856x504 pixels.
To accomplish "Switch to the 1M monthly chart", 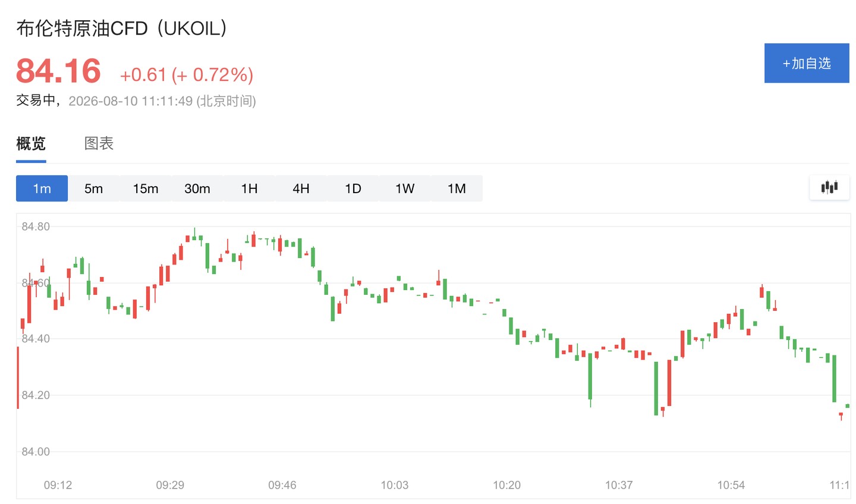I will 457,188.
